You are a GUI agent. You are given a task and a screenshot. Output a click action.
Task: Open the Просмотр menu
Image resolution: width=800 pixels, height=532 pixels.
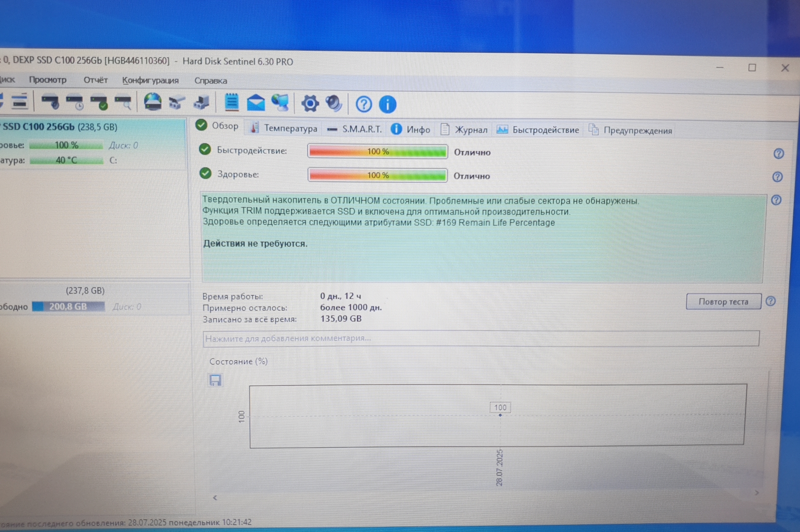pos(48,80)
